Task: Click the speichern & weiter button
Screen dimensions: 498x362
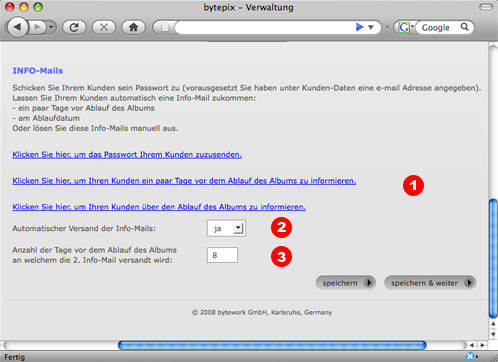Action: (x=430, y=283)
